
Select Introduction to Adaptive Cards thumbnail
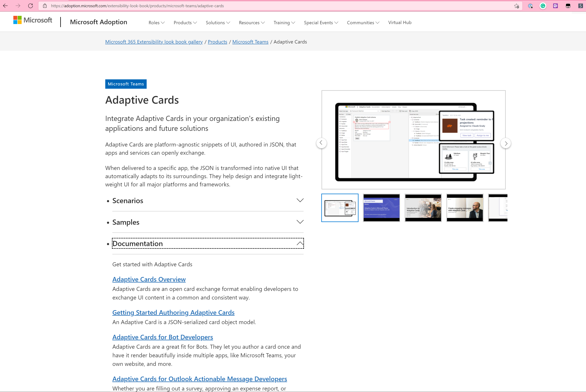(423, 208)
